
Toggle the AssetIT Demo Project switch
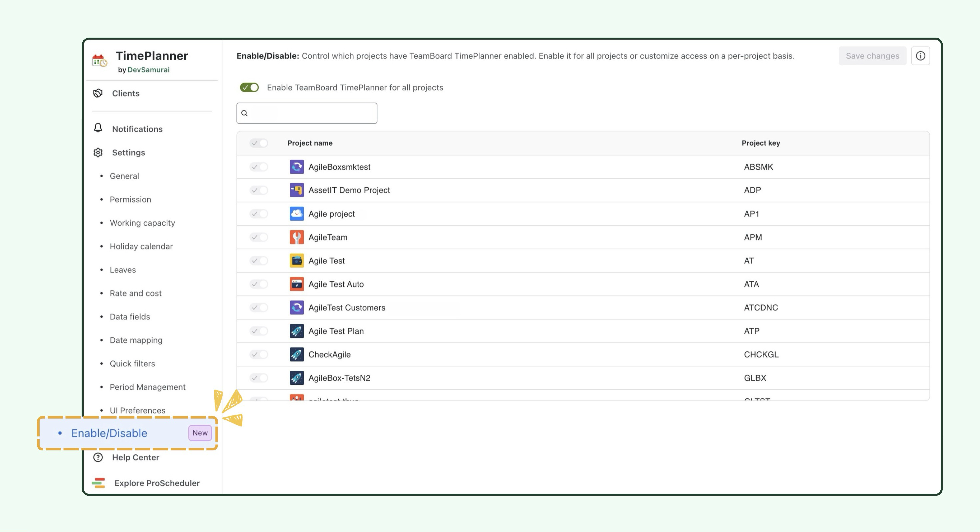pyautogui.click(x=259, y=190)
